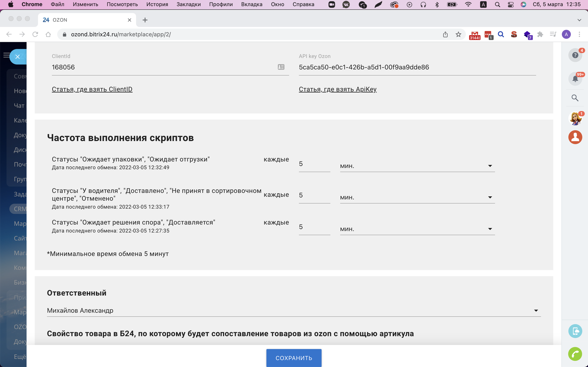Click the Bitrix24 help question mark icon
Screen dimensions: 588x367
coord(575,55)
